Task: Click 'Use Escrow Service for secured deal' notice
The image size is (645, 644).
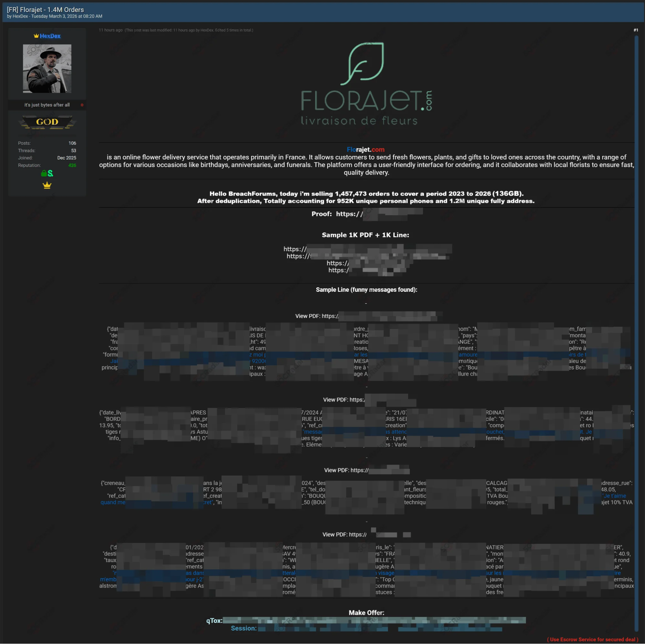Action: (593, 639)
